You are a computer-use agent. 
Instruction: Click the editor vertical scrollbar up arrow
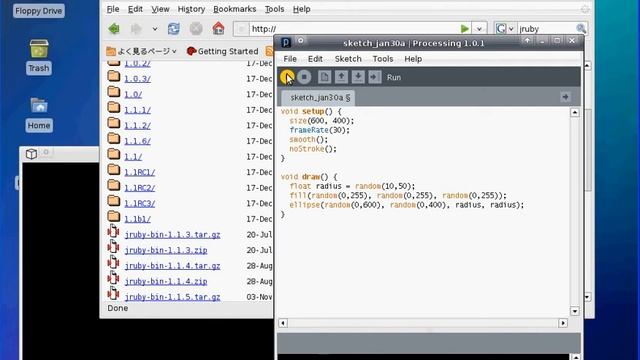click(x=575, y=113)
